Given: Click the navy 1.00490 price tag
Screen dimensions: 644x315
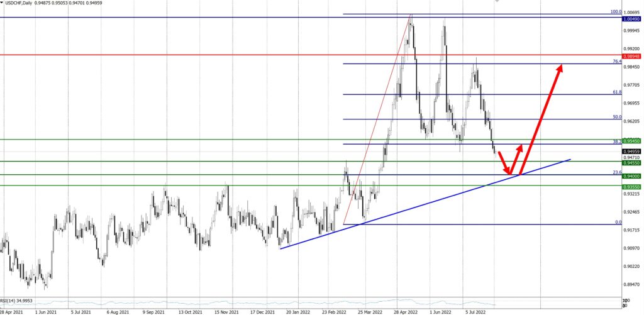Looking at the screenshot, I should point(632,18).
